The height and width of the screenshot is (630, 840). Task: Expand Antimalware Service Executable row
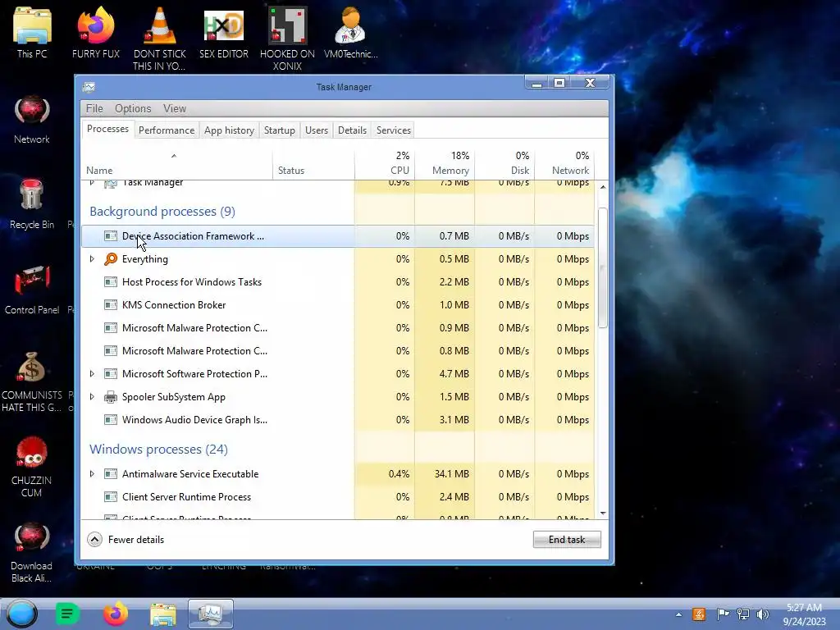click(x=92, y=474)
